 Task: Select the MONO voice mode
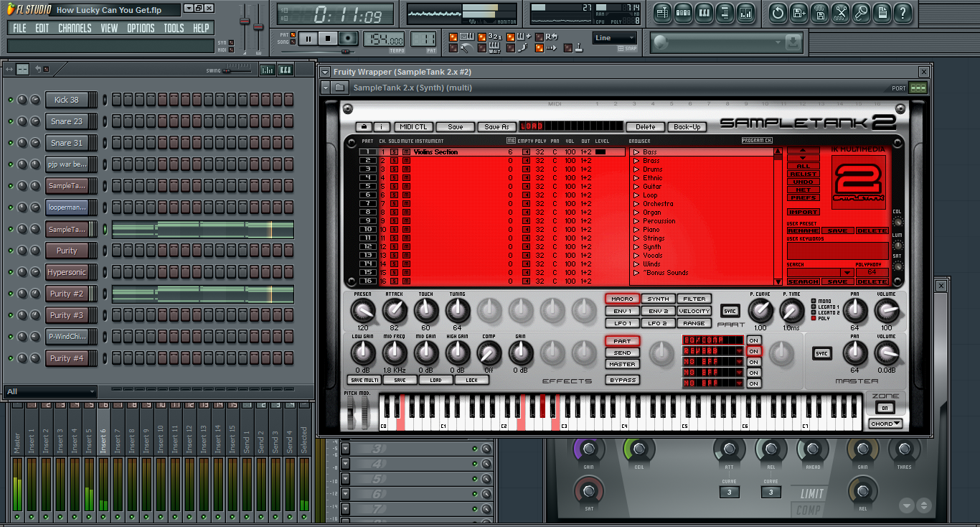point(813,301)
